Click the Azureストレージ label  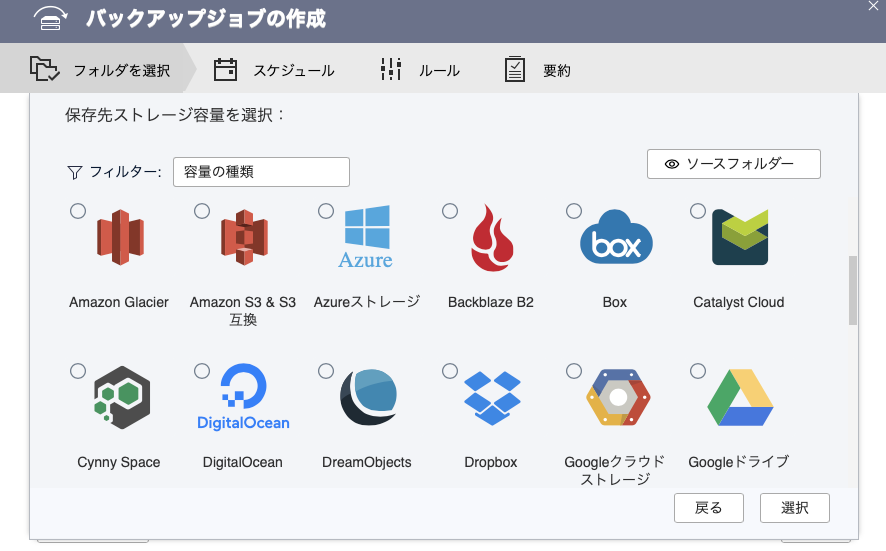pyautogui.click(x=367, y=302)
